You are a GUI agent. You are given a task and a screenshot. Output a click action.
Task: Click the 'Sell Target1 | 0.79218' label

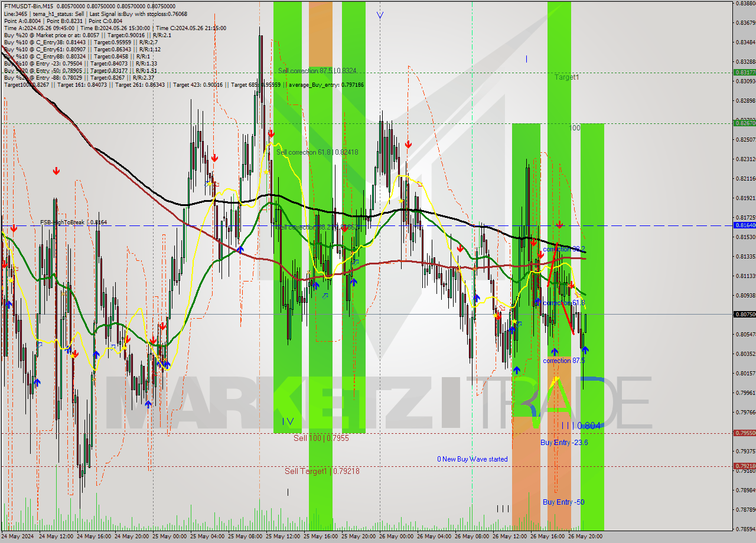click(x=322, y=471)
